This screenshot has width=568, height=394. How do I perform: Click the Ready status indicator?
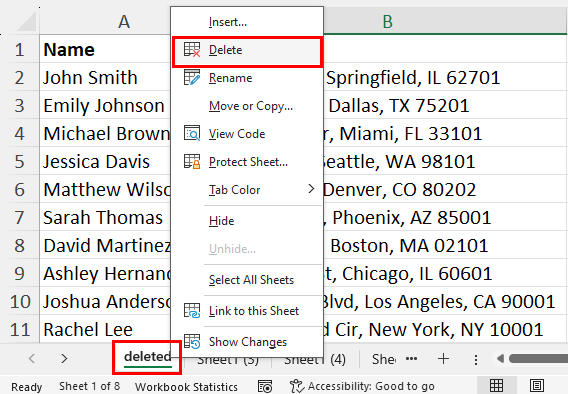coord(26,387)
